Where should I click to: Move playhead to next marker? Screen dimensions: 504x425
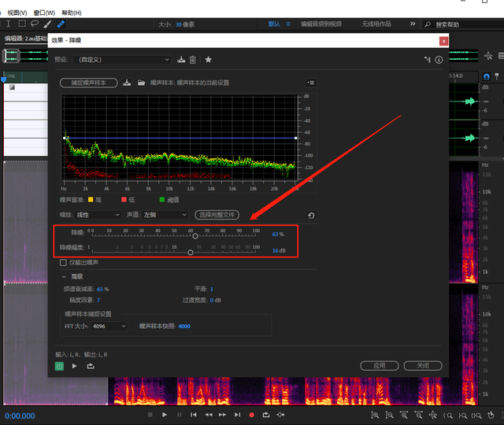pos(237,415)
